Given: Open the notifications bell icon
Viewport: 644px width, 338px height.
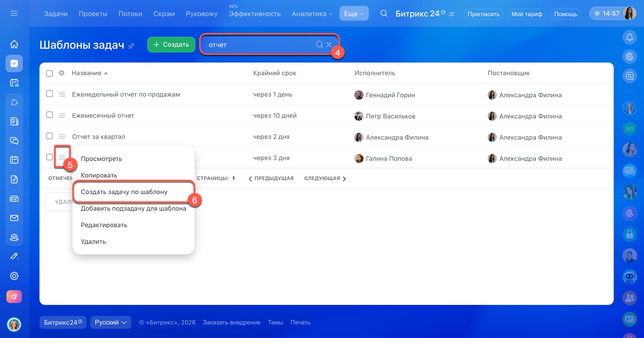Looking at the screenshot, I should click(x=629, y=37).
